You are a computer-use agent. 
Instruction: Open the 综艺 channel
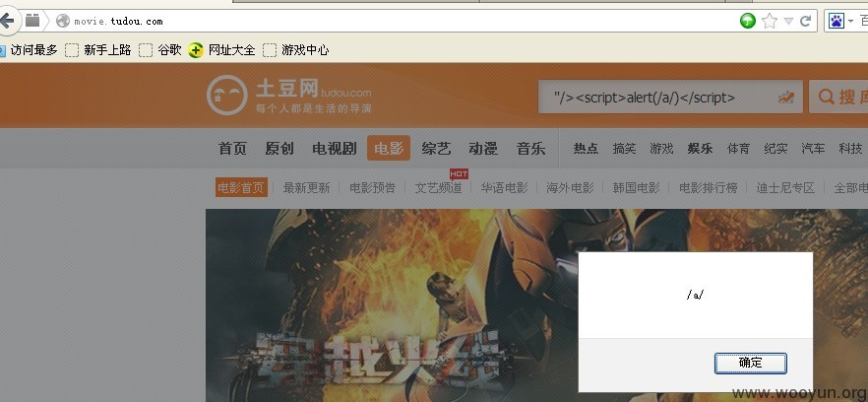pos(436,149)
